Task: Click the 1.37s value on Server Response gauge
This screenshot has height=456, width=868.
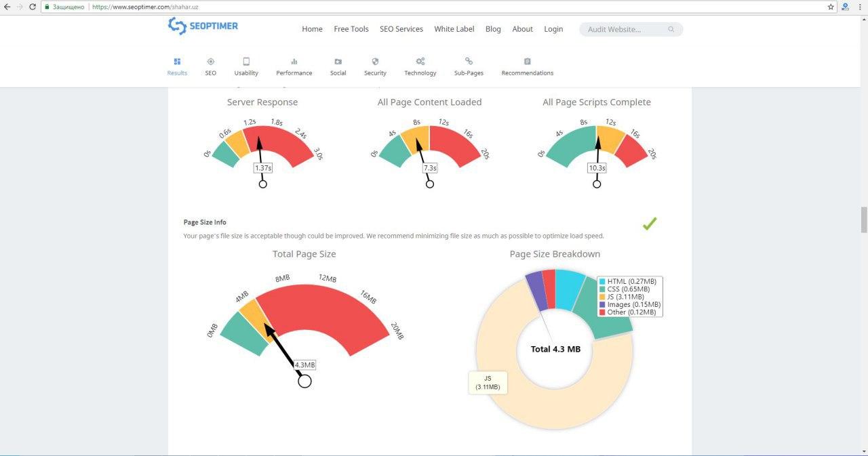Action: (263, 168)
